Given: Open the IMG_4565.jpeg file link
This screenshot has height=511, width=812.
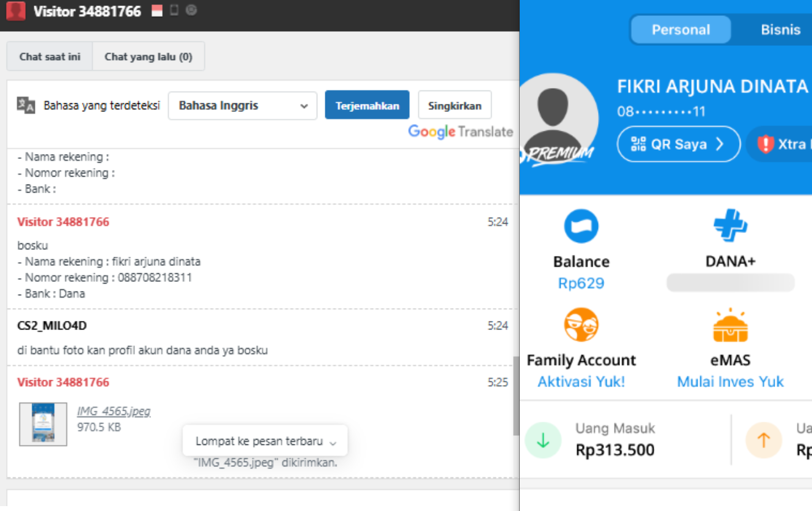Looking at the screenshot, I should (x=114, y=411).
